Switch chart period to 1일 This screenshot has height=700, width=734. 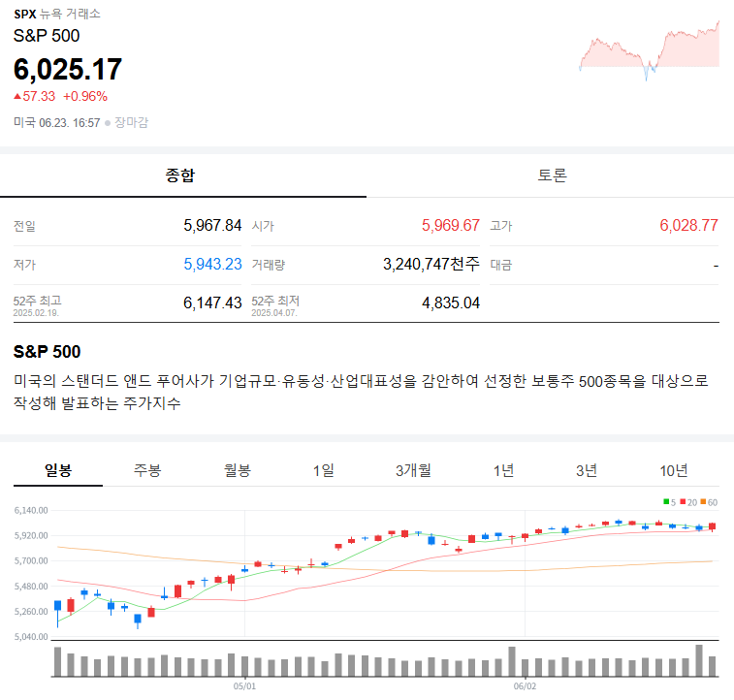point(324,470)
